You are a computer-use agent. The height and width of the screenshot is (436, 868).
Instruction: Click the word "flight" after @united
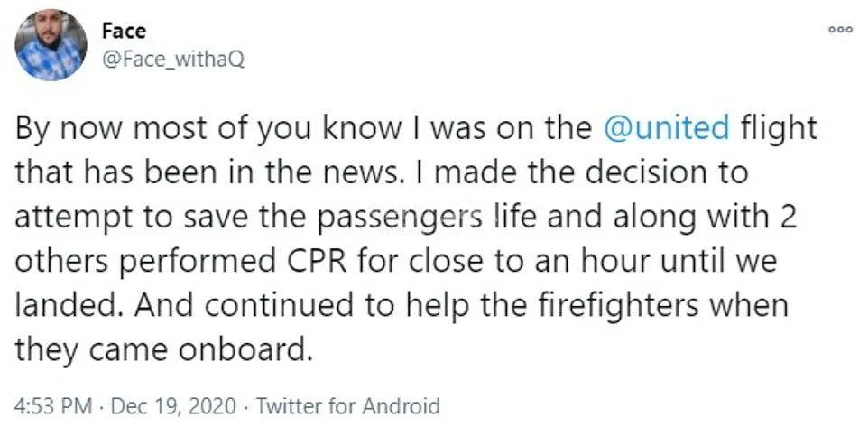point(778,127)
